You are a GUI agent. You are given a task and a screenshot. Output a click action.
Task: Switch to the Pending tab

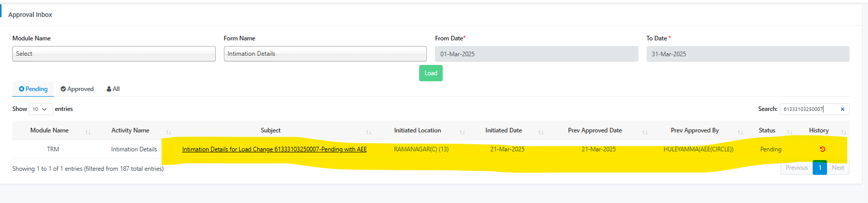point(33,89)
